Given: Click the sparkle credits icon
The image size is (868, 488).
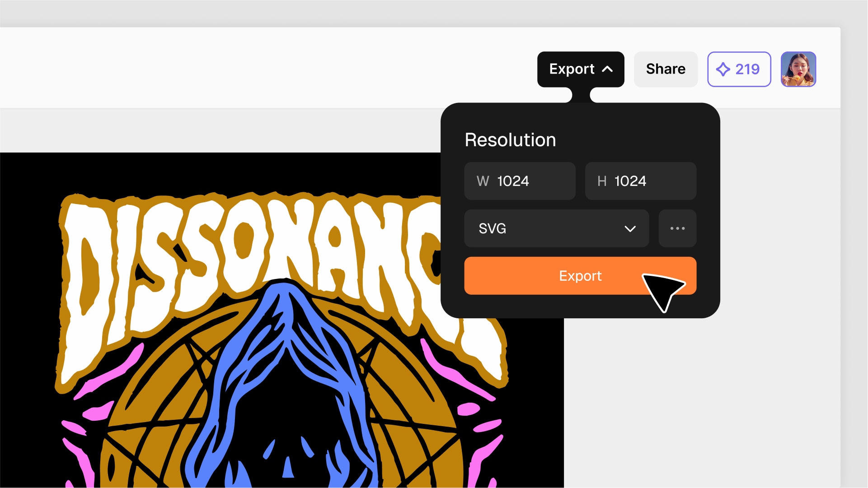Looking at the screenshot, I should click(x=723, y=69).
